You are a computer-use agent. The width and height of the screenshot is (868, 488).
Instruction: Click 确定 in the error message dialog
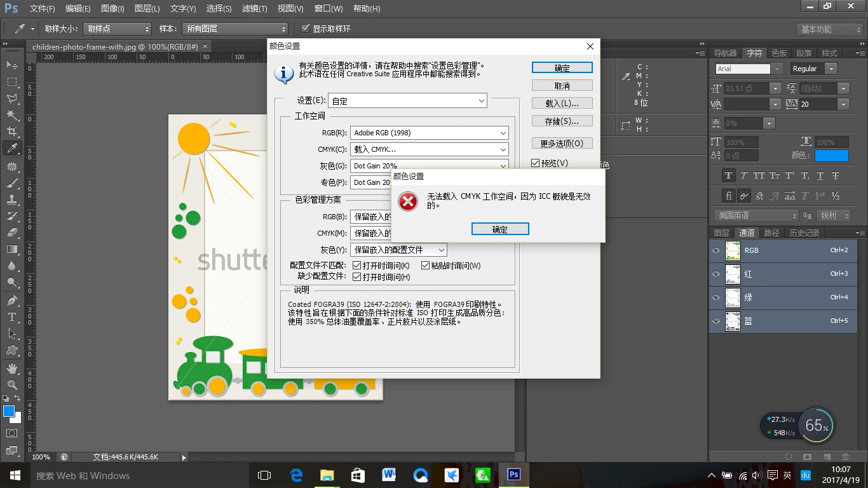pyautogui.click(x=500, y=229)
